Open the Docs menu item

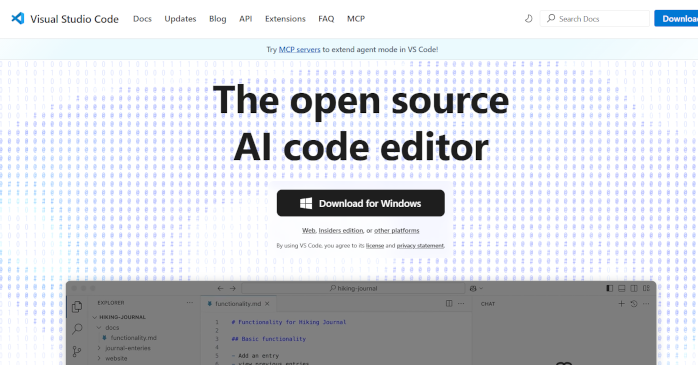pyautogui.click(x=142, y=19)
